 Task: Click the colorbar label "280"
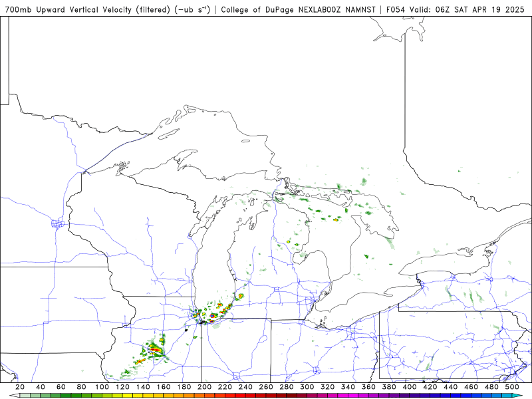pyautogui.click(x=287, y=387)
